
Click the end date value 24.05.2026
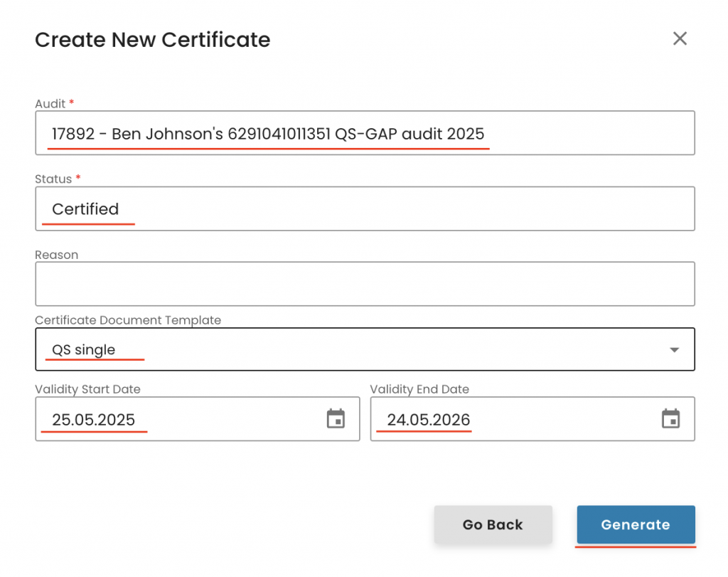(x=429, y=420)
